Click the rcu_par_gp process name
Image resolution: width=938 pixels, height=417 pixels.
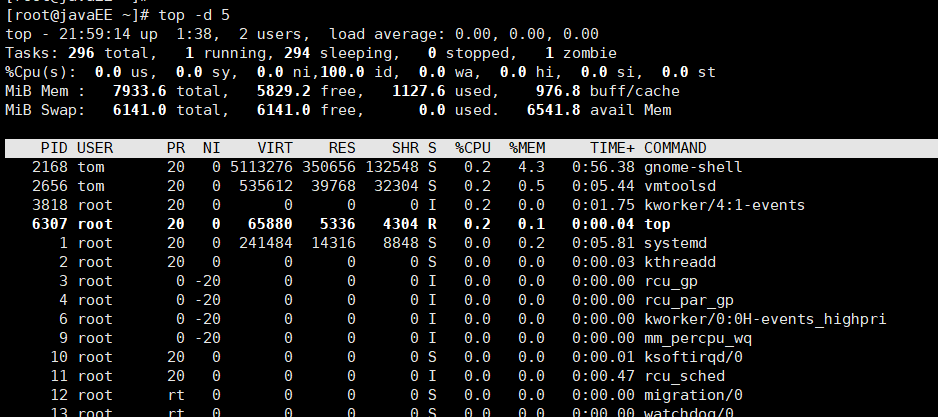tap(689, 300)
